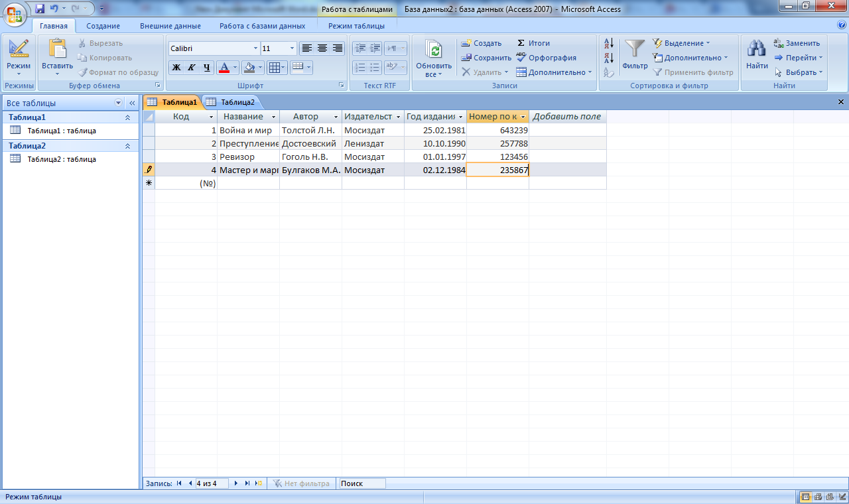Click Заменить replace button

[797, 43]
